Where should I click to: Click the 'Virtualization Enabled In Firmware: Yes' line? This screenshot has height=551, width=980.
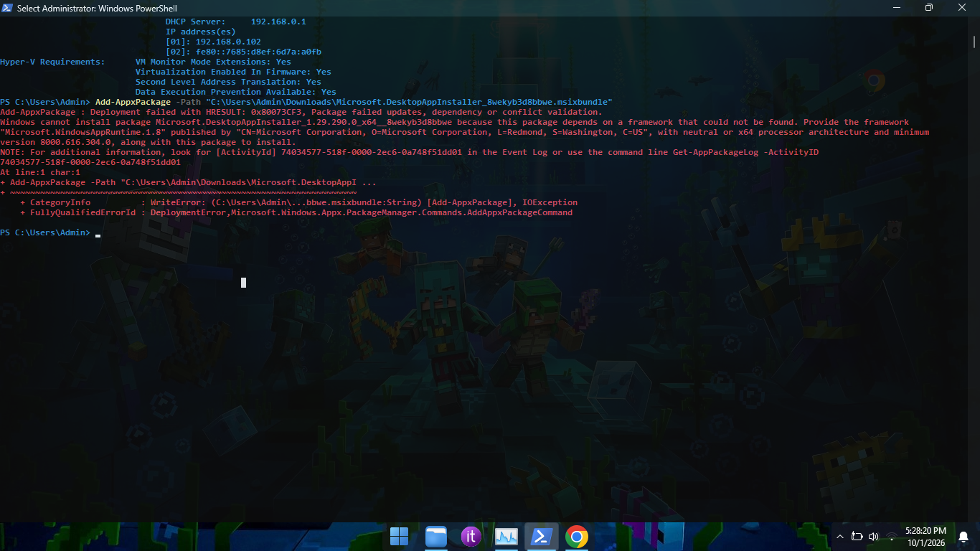coord(233,72)
